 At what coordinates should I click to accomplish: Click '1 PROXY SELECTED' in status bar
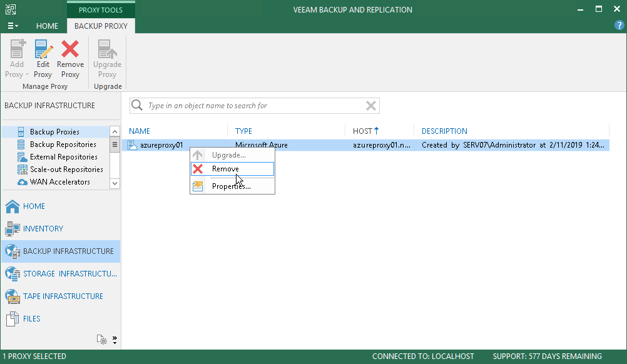click(x=34, y=356)
